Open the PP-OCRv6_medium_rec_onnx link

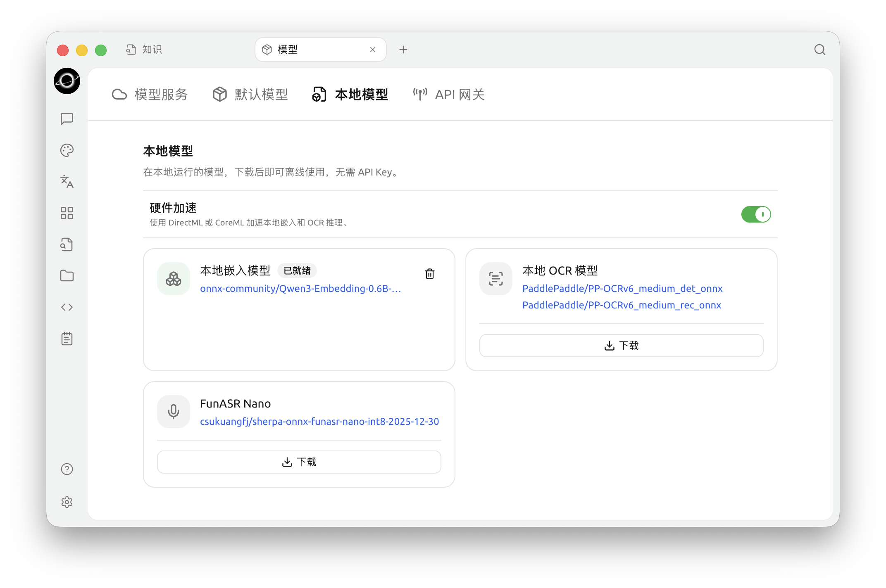tap(622, 305)
